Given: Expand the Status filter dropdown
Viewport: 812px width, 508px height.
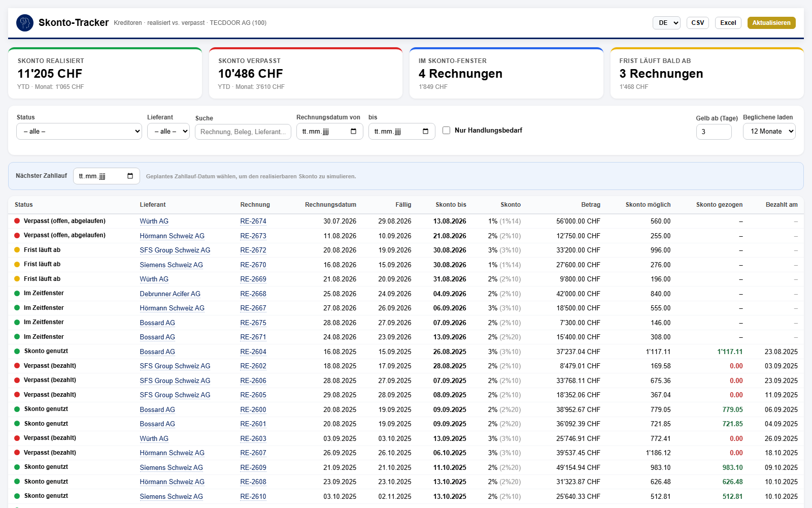Looking at the screenshot, I should click(x=79, y=132).
